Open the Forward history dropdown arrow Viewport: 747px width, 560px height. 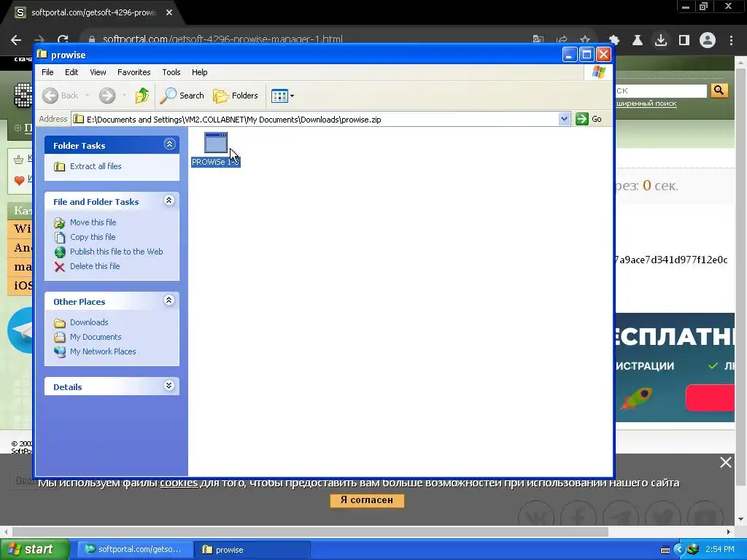[124, 96]
